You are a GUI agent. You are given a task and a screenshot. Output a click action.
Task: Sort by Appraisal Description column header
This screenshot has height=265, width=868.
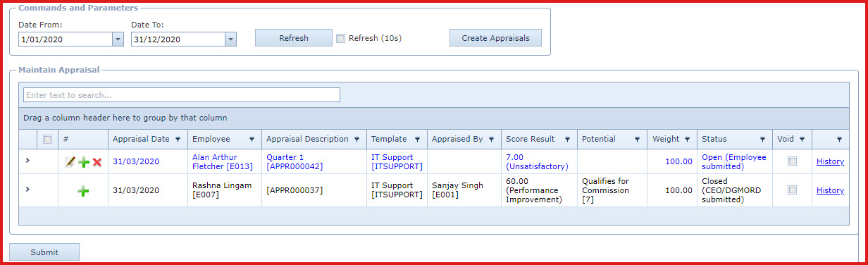307,140
